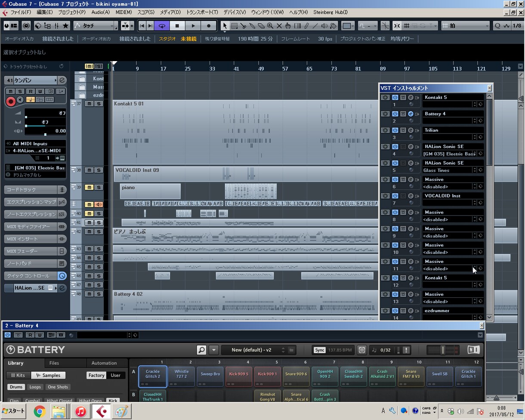
Task: Open Battery search magnifier icon
Action: (x=201, y=350)
